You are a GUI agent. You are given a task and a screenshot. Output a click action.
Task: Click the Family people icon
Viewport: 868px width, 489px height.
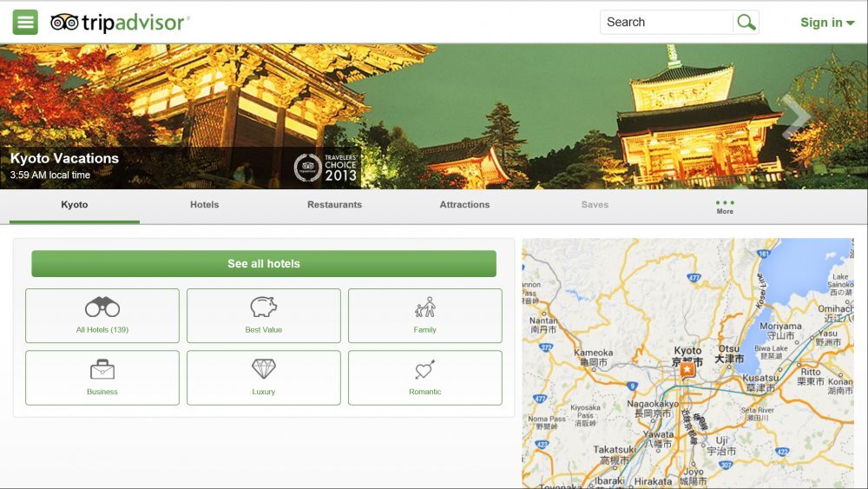click(x=425, y=307)
